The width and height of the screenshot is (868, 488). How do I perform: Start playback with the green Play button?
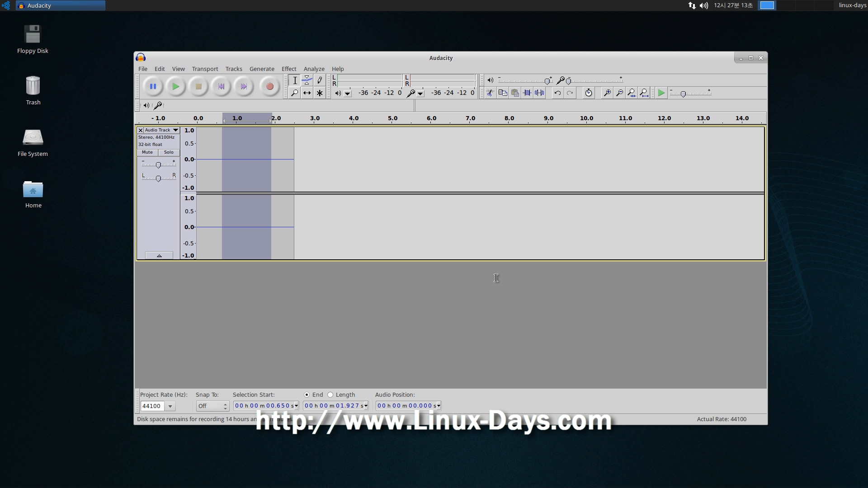175,86
